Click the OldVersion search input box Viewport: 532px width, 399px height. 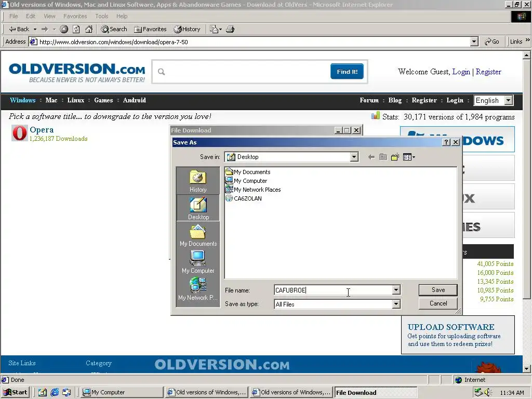click(241, 72)
